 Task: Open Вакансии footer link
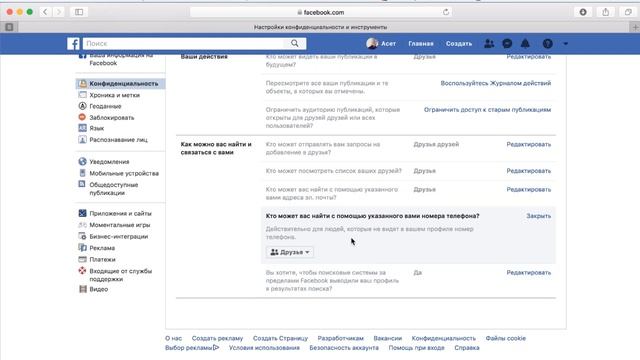click(x=388, y=338)
